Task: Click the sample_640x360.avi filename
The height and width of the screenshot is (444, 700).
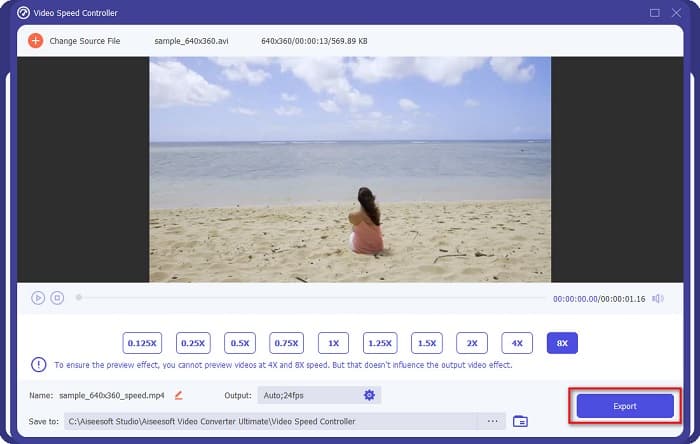Action: 191,41
